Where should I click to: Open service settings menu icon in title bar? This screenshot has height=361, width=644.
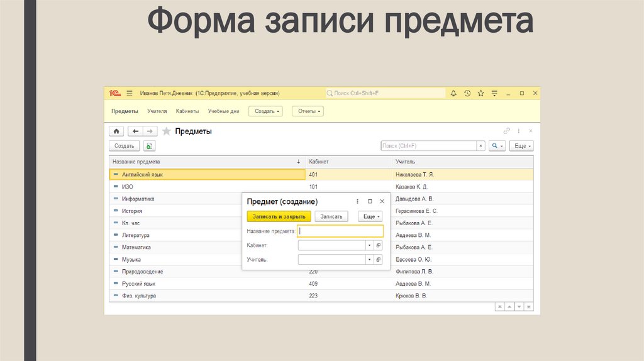494,93
